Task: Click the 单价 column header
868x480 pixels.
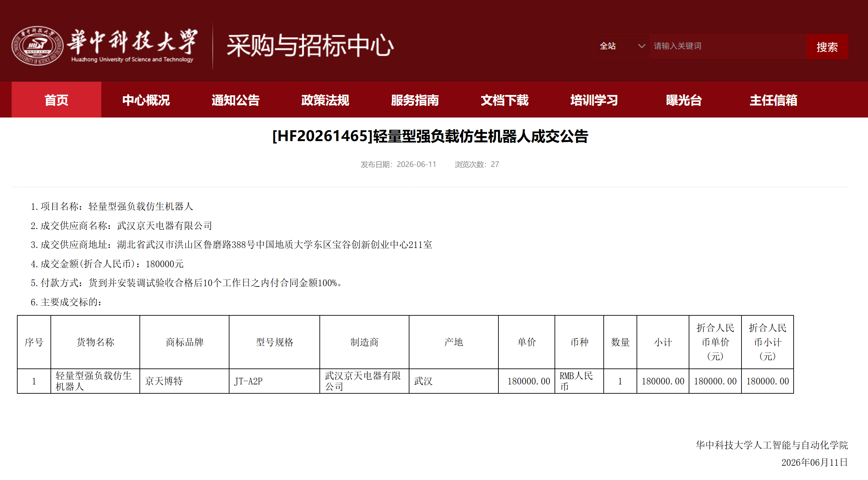Action: (x=527, y=342)
